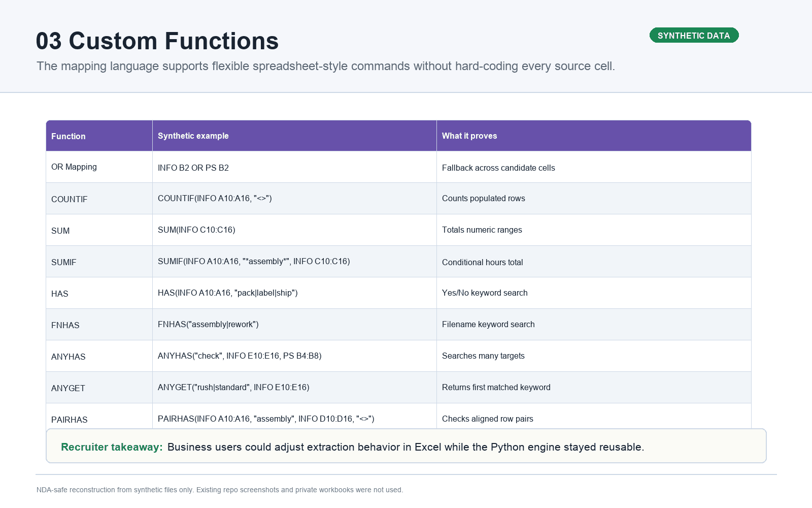Viewport: 812px width, 508px height.
Task: Click 'Fallback across candidate cells'
Action: [498, 168]
